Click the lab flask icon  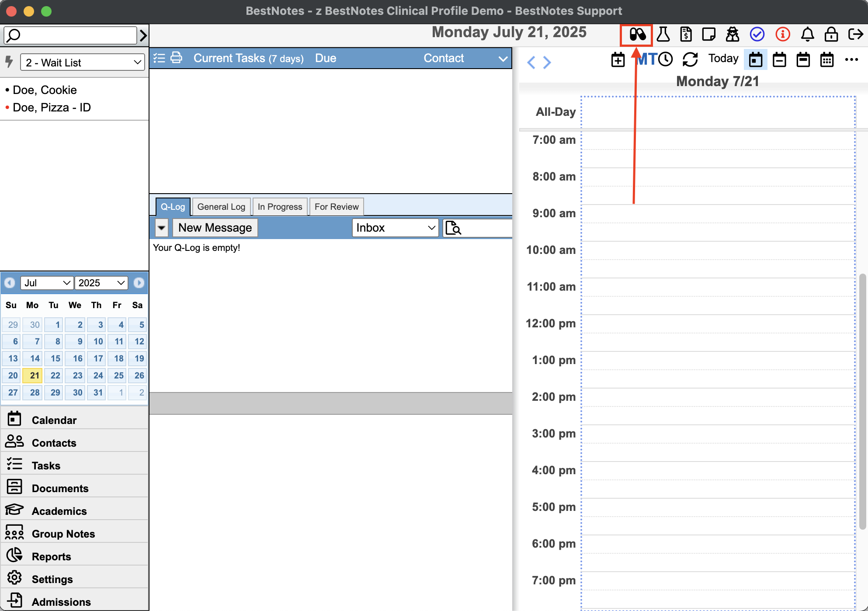[x=663, y=34]
